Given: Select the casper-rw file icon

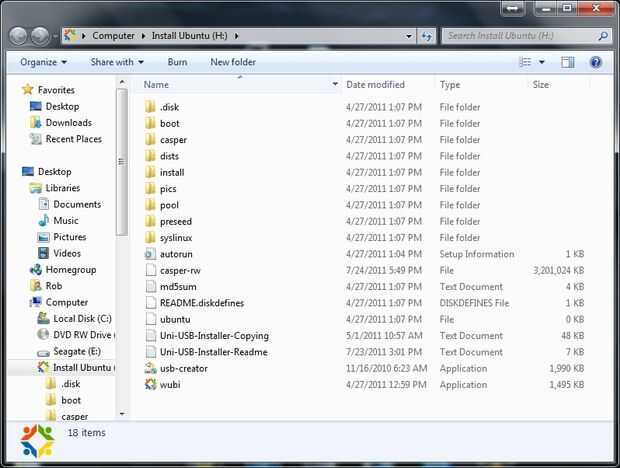Looking at the screenshot, I should (150, 270).
